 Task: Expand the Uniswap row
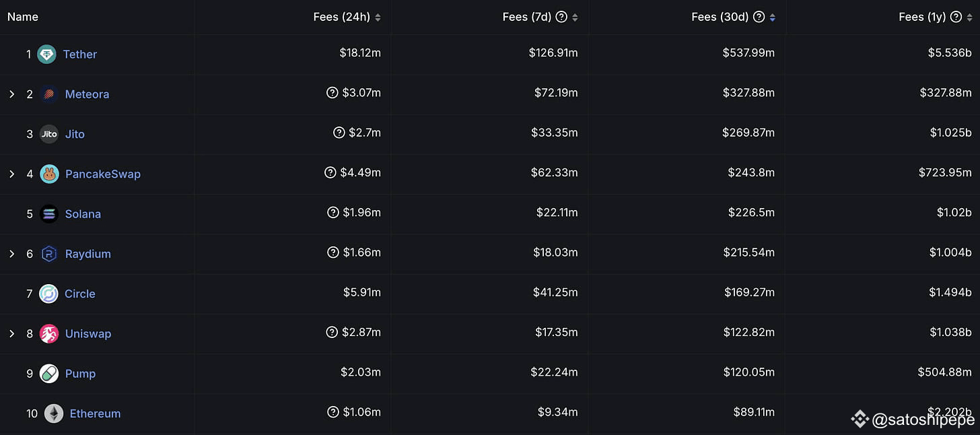click(x=11, y=333)
